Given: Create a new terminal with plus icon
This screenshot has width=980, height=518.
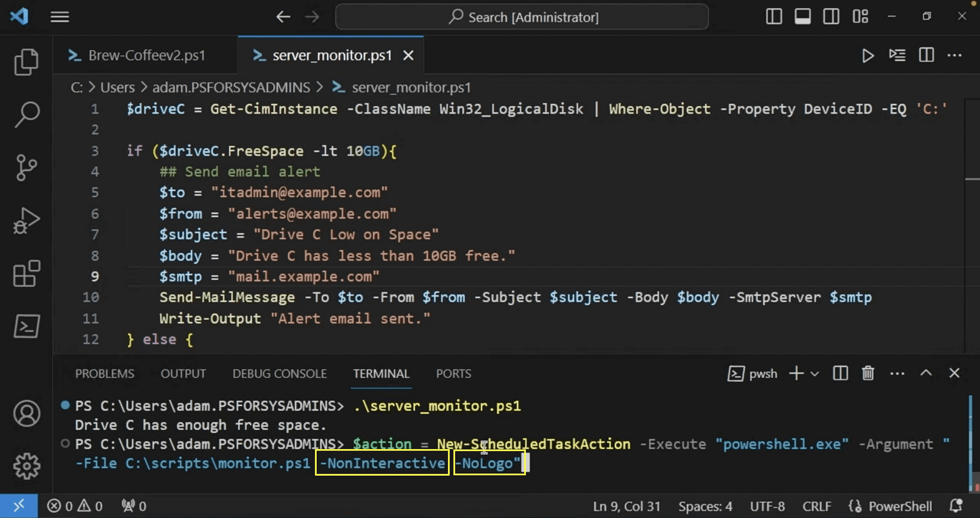Looking at the screenshot, I should [796, 373].
